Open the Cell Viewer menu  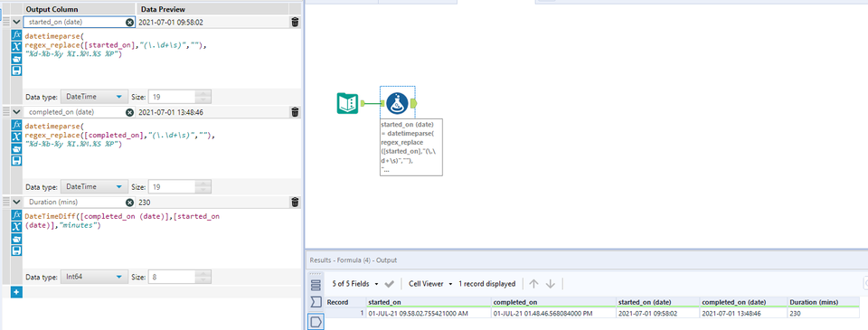coord(430,284)
